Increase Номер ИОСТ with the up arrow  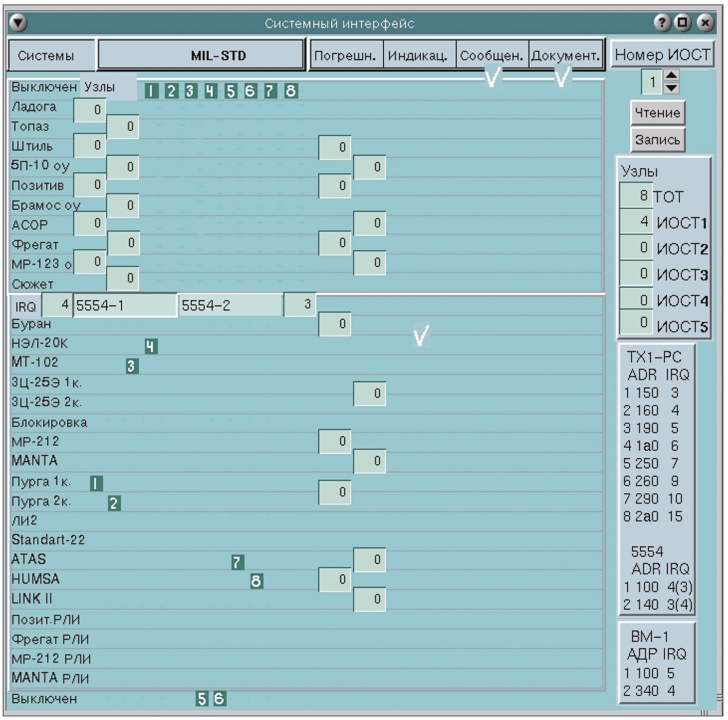672,75
